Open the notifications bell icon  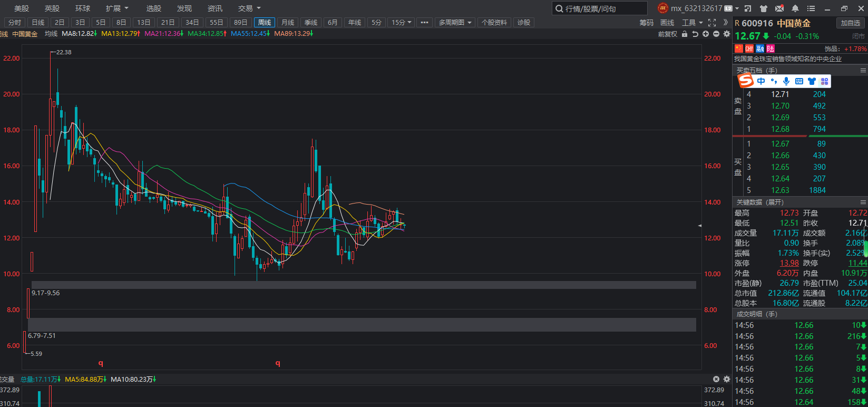(795, 8)
